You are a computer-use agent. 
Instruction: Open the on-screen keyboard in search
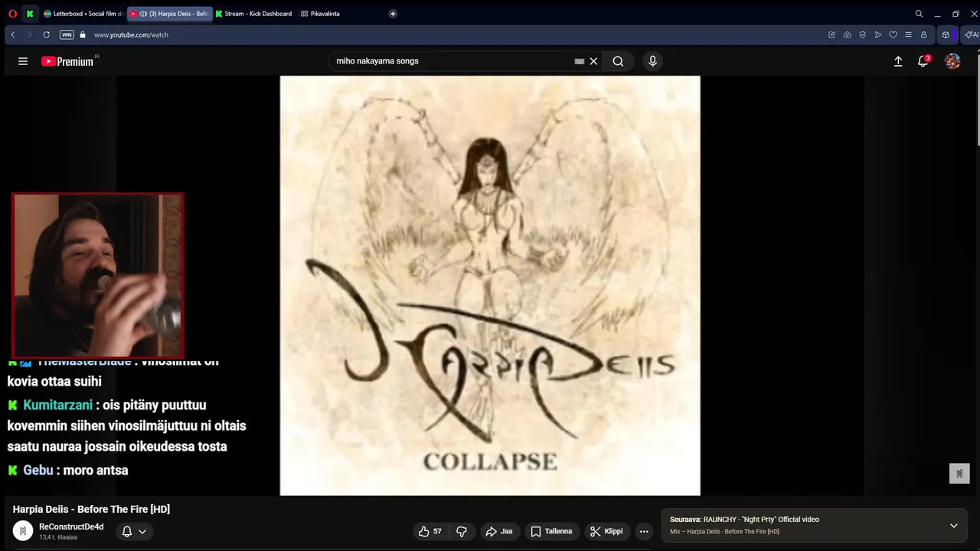pos(580,61)
